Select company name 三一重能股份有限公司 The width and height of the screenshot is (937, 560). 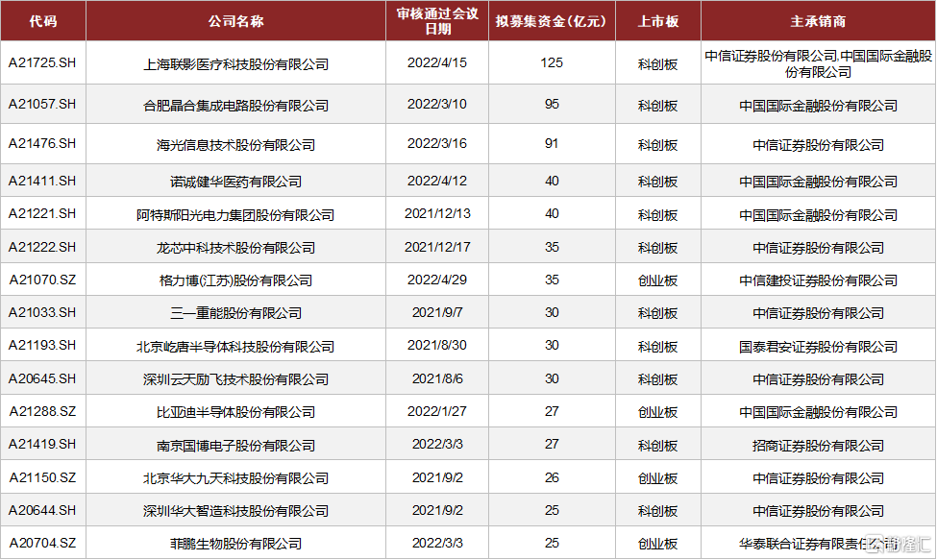point(236,313)
